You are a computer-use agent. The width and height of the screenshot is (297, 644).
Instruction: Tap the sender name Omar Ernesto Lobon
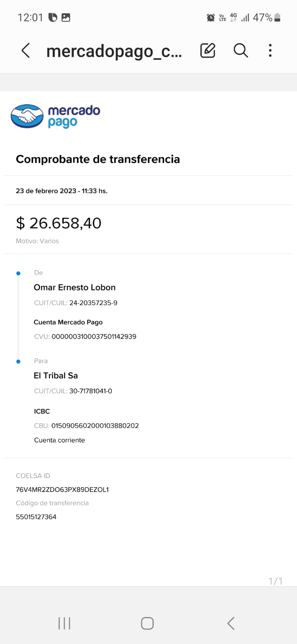(x=75, y=287)
